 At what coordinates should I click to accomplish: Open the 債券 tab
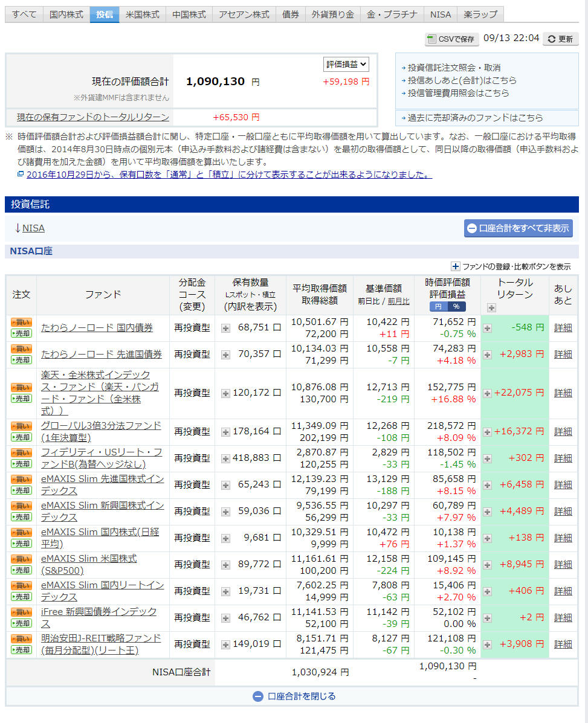[x=291, y=14]
